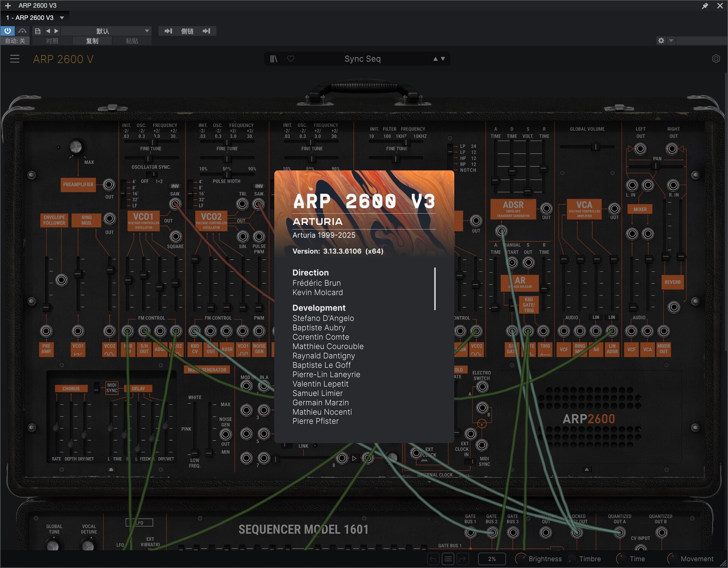Select next preset with down arrow
This screenshot has width=728, height=568.
click(x=442, y=59)
